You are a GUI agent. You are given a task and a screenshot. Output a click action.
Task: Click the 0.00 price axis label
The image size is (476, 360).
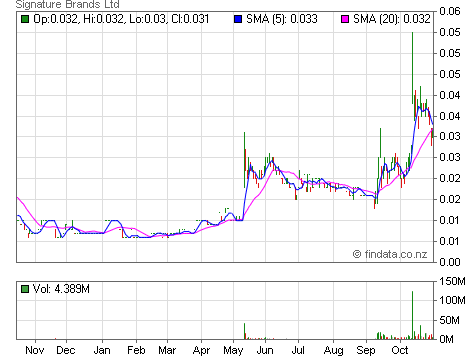tap(450, 262)
